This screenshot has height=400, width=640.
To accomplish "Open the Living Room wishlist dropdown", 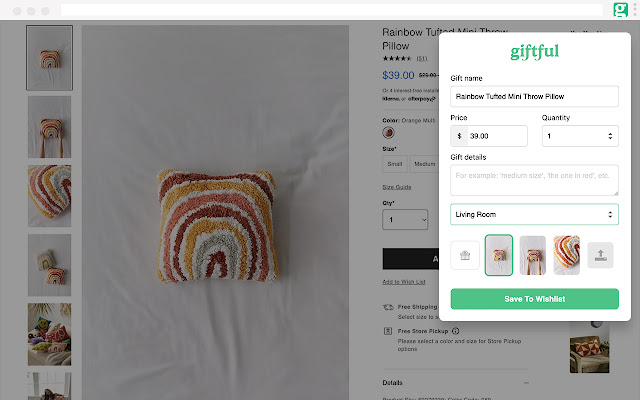I will [534, 214].
